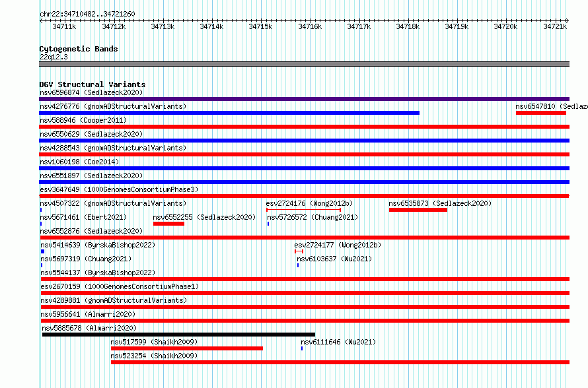Click the red nsv517599 variant bar
Screen dimensions: 588x388
(x=187, y=348)
